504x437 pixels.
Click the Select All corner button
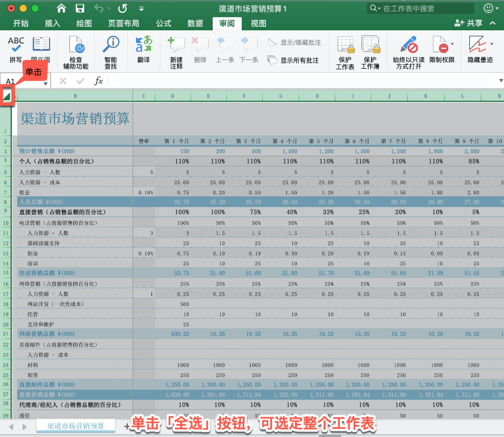click(x=7, y=96)
